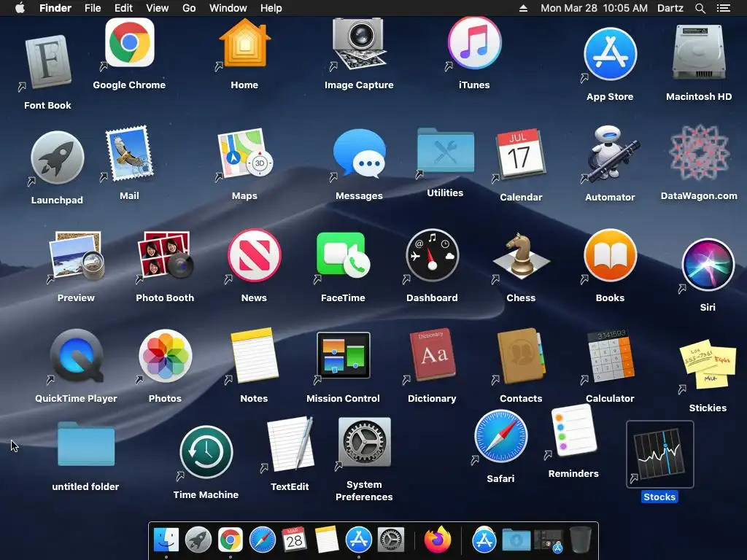Image resolution: width=747 pixels, height=560 pixels.
Task: Click the Home app desktop icon
Action: [245, 43]
